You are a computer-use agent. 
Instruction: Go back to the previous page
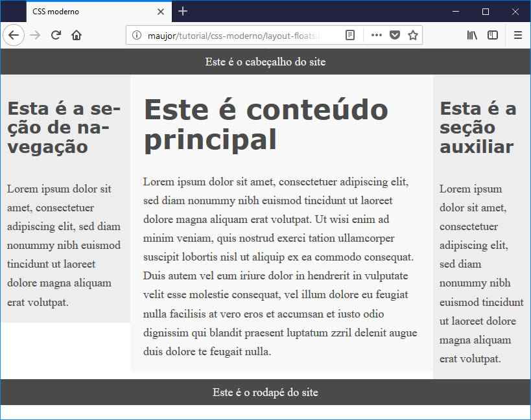(x=14, y=35)
